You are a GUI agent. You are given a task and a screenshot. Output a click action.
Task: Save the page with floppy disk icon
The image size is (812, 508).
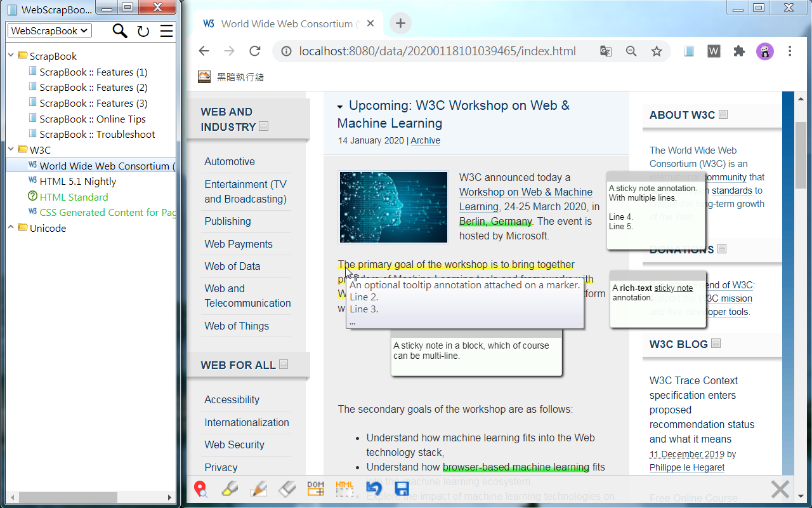coord(402,488)
